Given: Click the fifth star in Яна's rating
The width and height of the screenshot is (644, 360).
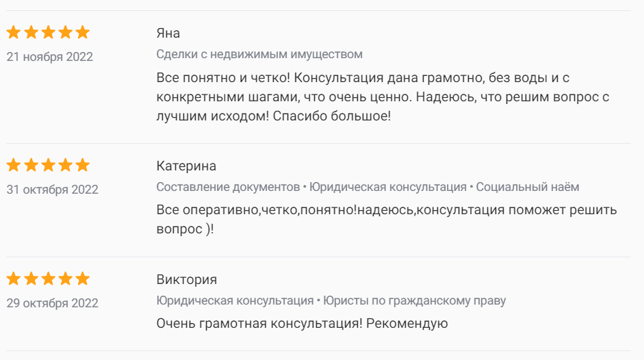Looking at the screenshot, I should (x=83, y=33).
